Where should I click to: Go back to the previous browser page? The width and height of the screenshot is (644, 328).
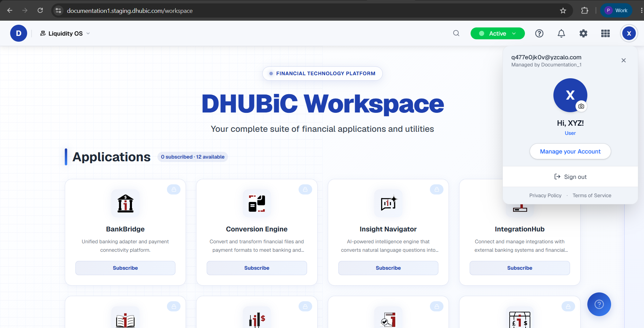(x=10, y=11)
